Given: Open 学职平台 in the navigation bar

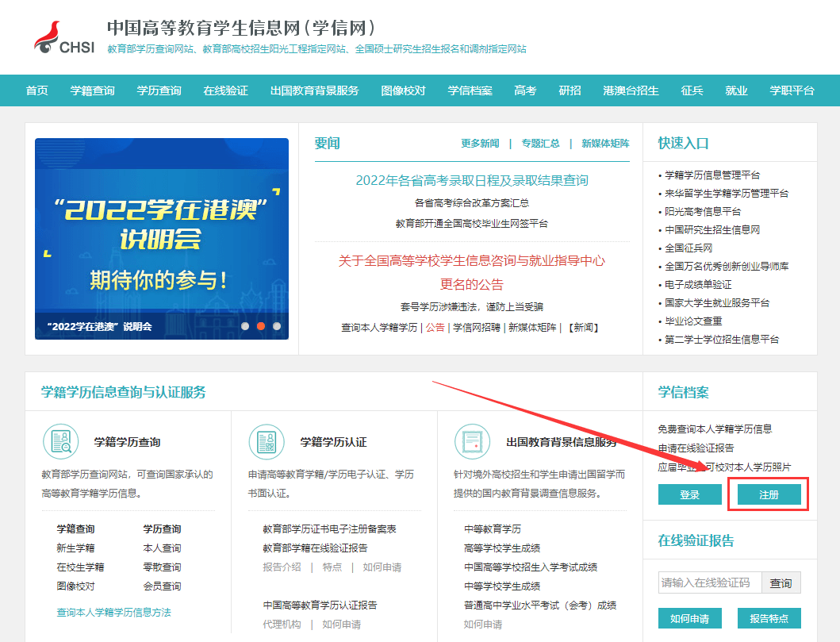Looking at the screenshot, I should click(x=792, y=90).
